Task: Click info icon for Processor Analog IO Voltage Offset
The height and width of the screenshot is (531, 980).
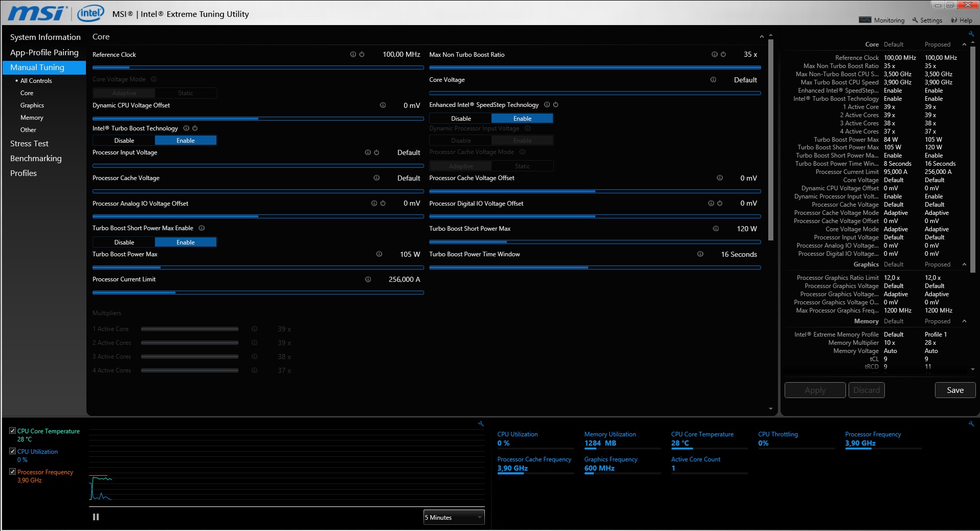Action: [x=374, y=203]
